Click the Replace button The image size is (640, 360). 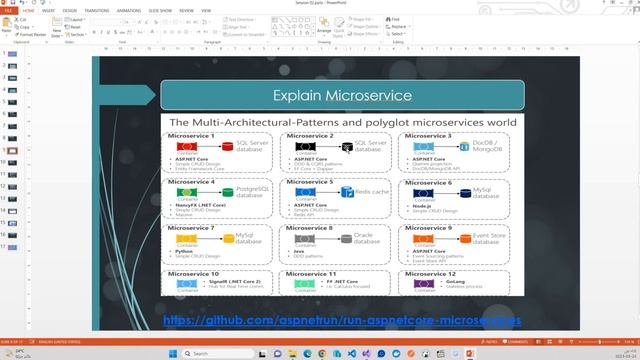pyautogui.click(x=398, y=27)
